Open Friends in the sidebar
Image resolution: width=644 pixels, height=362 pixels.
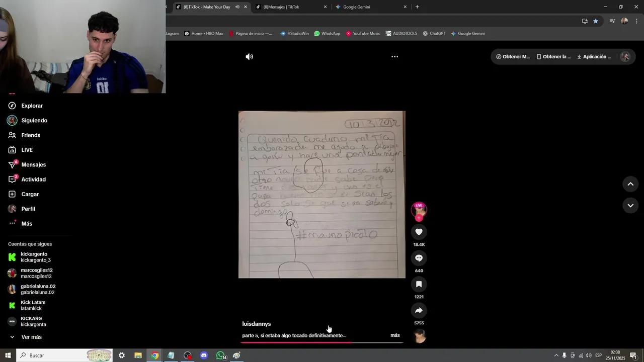point(31,135)
